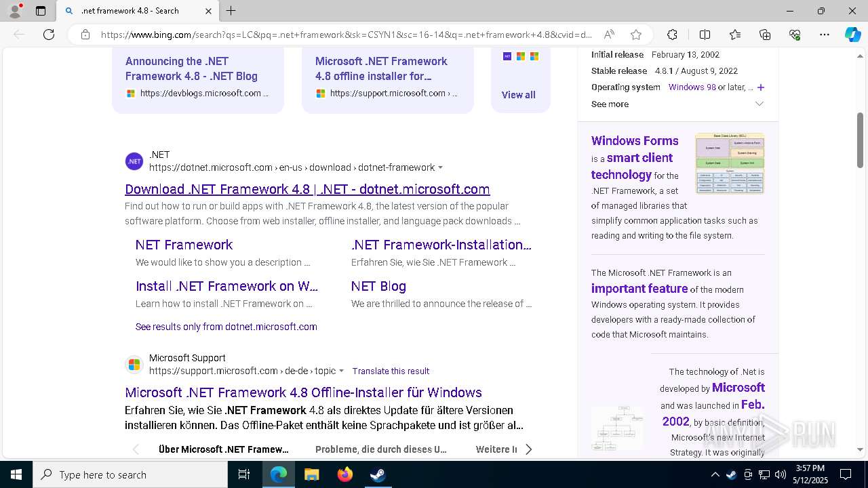Open Microsoft .NET Framework 4.8 offline installer card
This screenshot has width=868, height=488.
pos(388,79)
